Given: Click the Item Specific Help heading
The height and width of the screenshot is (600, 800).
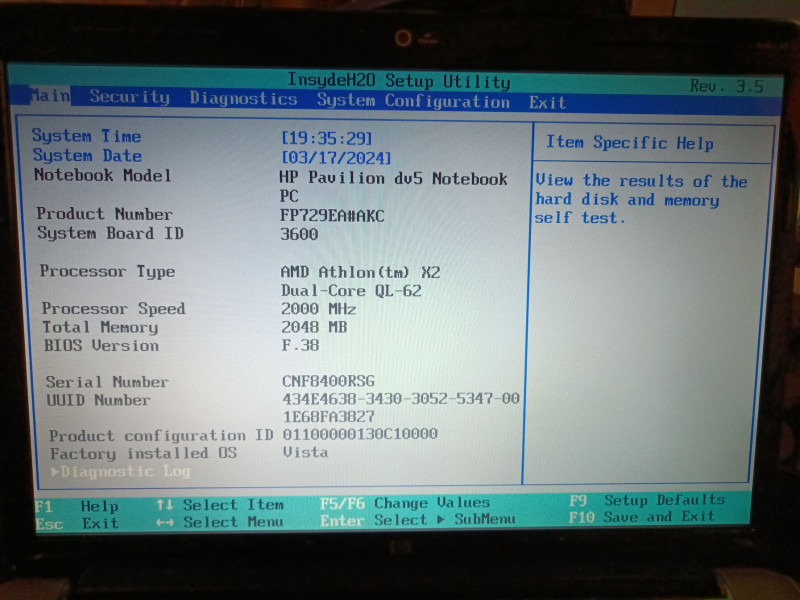Looking at the screenshot, I should (x=630, y=143).
